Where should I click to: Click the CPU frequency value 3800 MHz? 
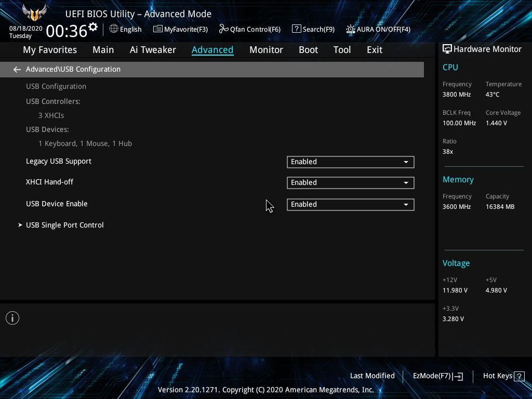tap(457, 95)
